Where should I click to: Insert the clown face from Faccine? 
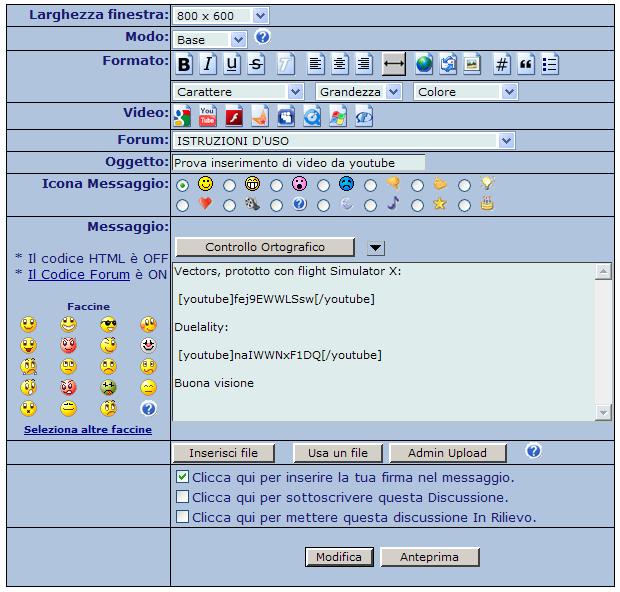(x=148, y=345)
